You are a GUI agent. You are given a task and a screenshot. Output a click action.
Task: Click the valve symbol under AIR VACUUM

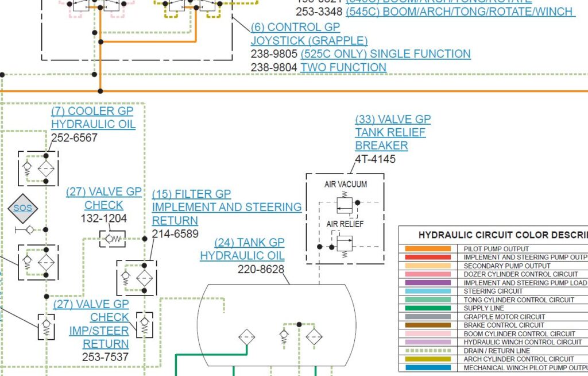[345, 205]
